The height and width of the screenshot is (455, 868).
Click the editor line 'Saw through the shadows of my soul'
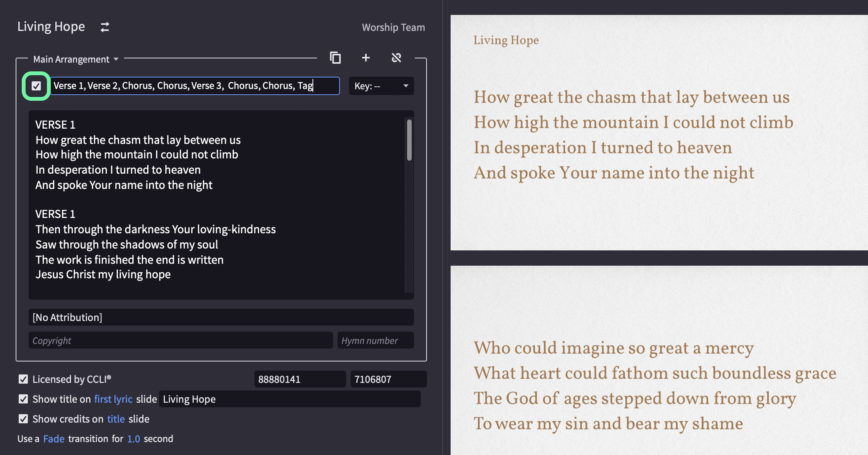coord(127,245)
